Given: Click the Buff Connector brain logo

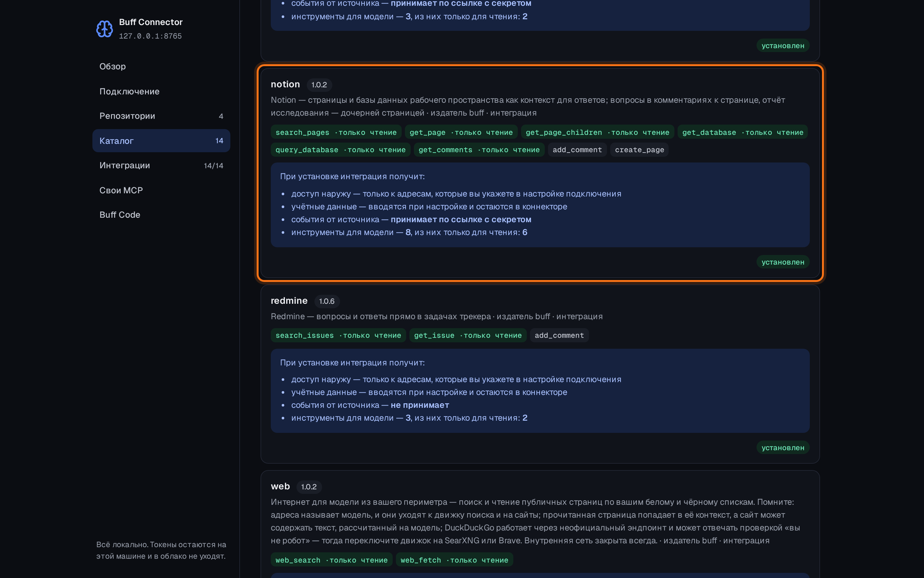Looking at the screenshot, I should (104, 29).
